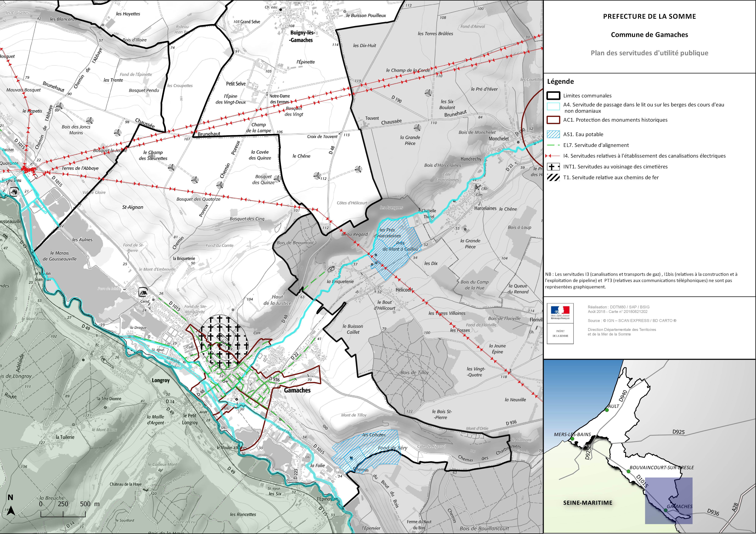Click the Gamaches town label on main map

(x=297, y=391)
